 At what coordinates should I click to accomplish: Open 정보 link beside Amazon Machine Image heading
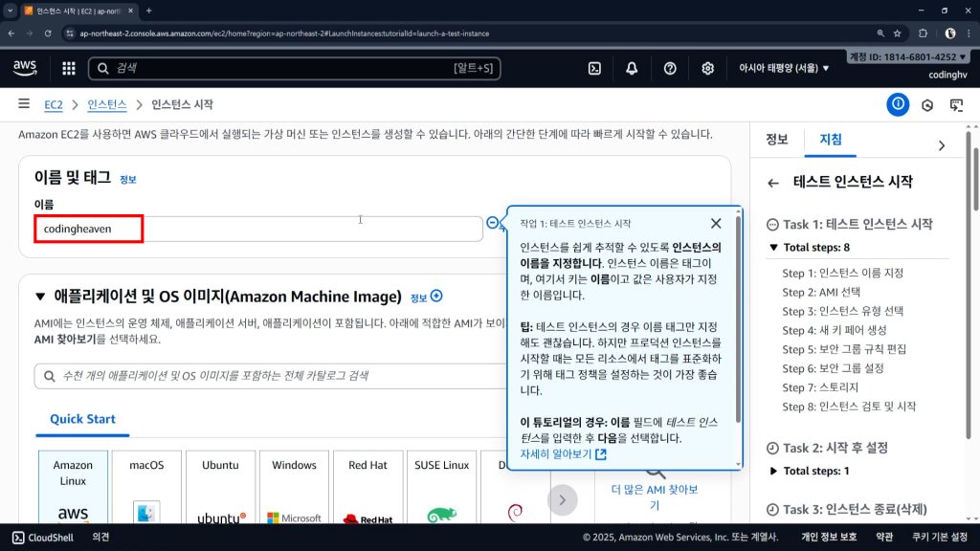[x=418, y=298]
